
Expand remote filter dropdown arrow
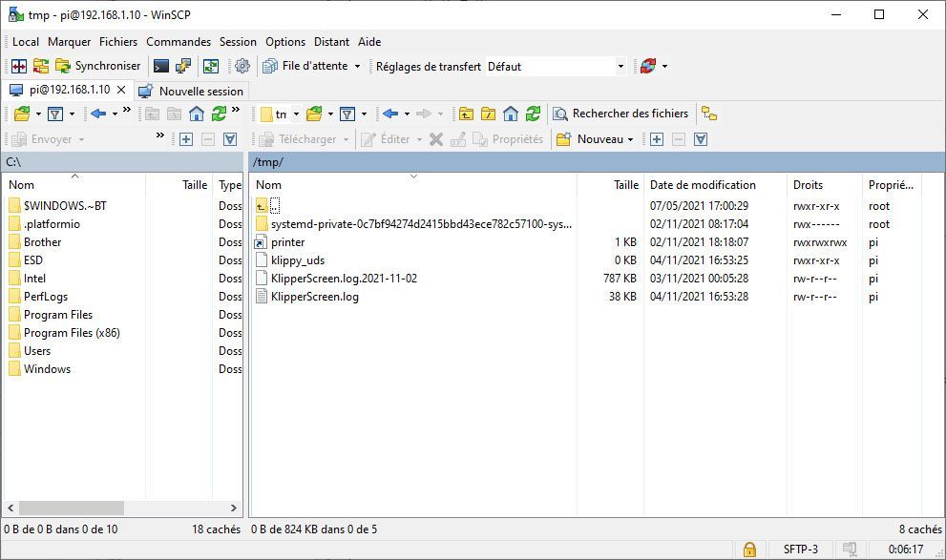pyautogui.click(x=364, y=114)
